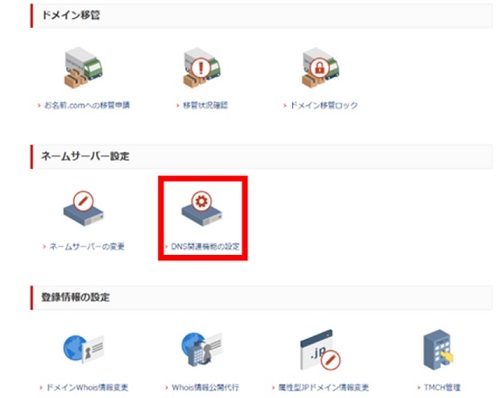Click the server with gear icon
Viewport: 503px width, 398px height.
tap(202, 209)
